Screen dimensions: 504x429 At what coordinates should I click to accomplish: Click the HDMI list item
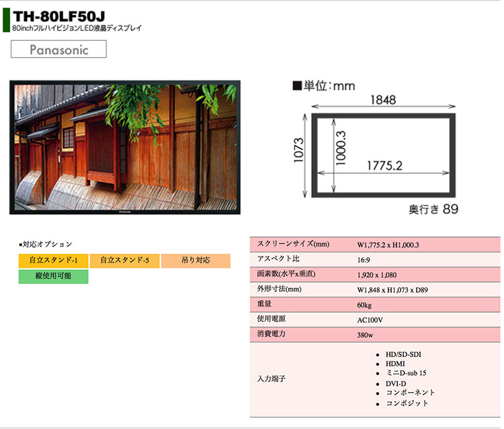point(395,364)
